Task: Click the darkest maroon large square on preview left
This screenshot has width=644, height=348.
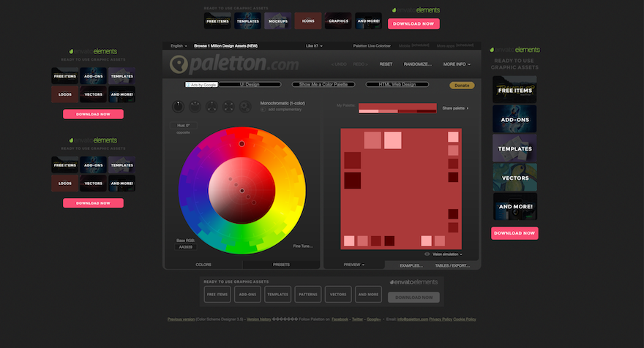Action: (x=353, y=181)
